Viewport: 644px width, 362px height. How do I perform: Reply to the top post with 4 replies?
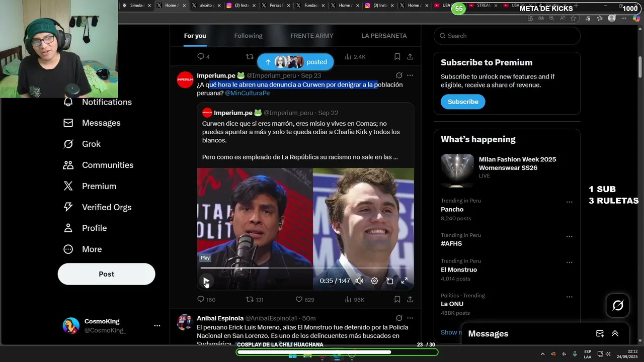coord(203,57)
